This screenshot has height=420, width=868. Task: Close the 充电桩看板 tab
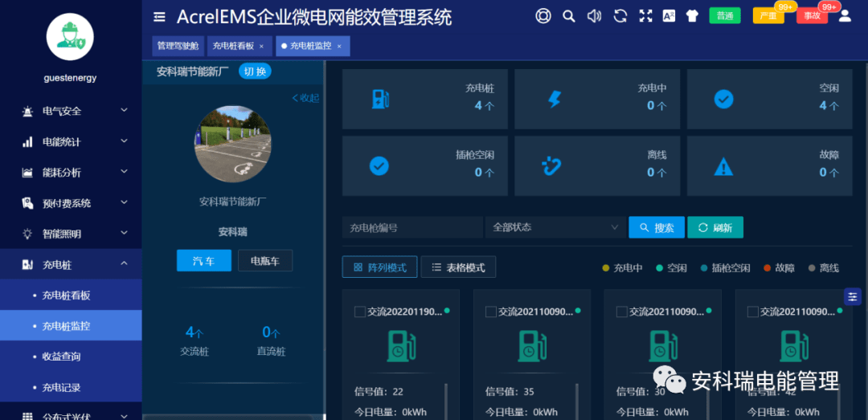(261, 47)
